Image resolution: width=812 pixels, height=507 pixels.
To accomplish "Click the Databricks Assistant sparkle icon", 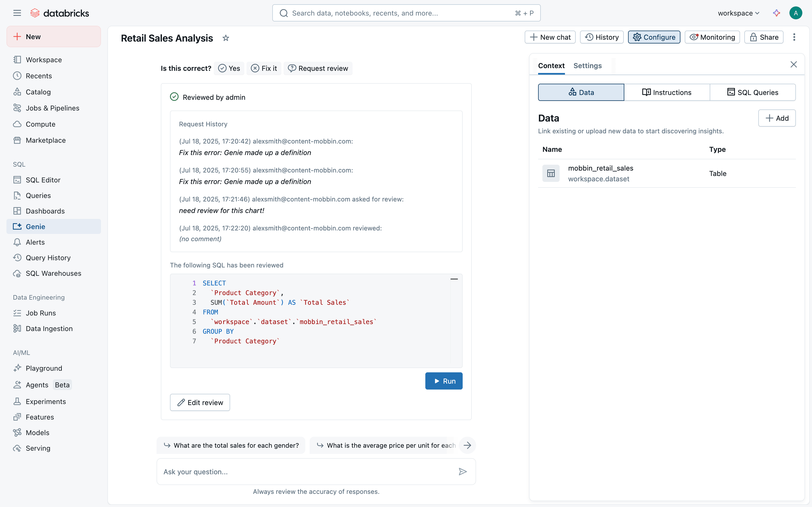I will click(776, 13).
